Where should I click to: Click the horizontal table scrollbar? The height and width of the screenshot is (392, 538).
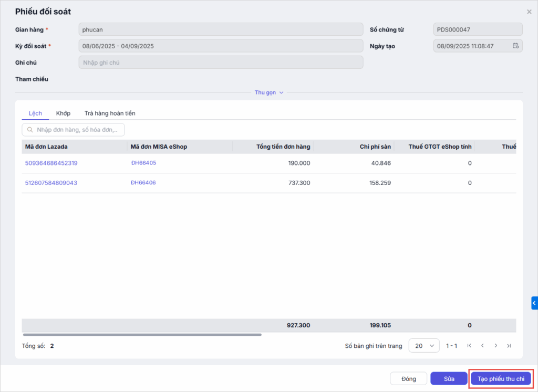click(142, 334)
